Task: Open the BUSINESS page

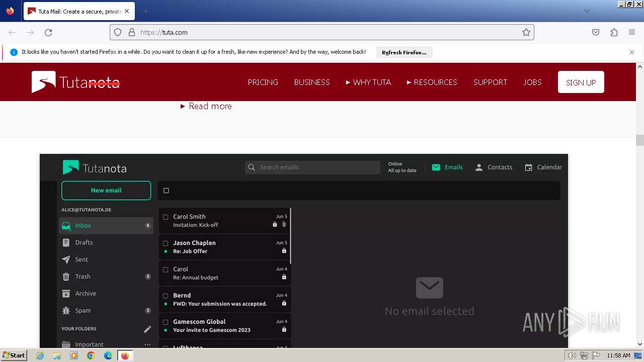Action: pos(312,82)
